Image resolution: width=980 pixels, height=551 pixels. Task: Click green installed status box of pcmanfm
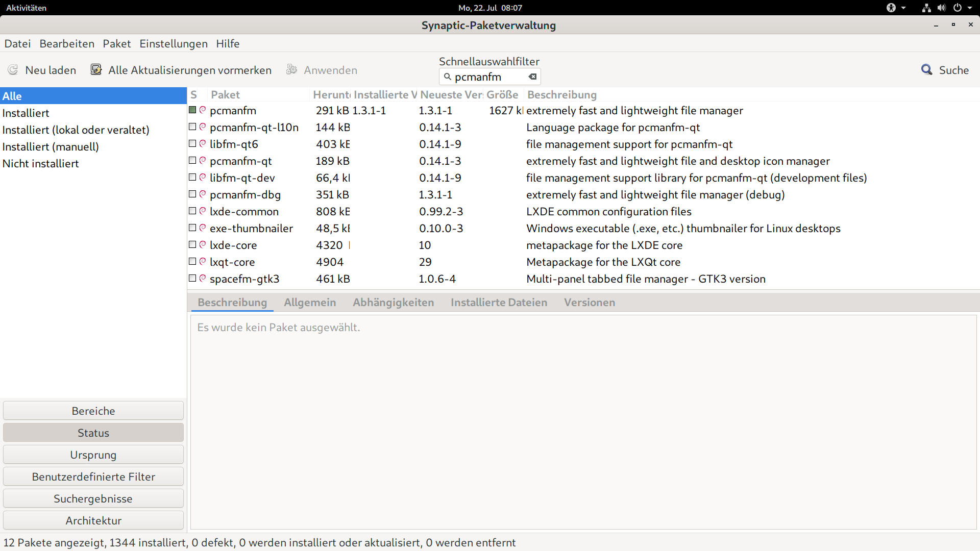[x=192, y=110]
